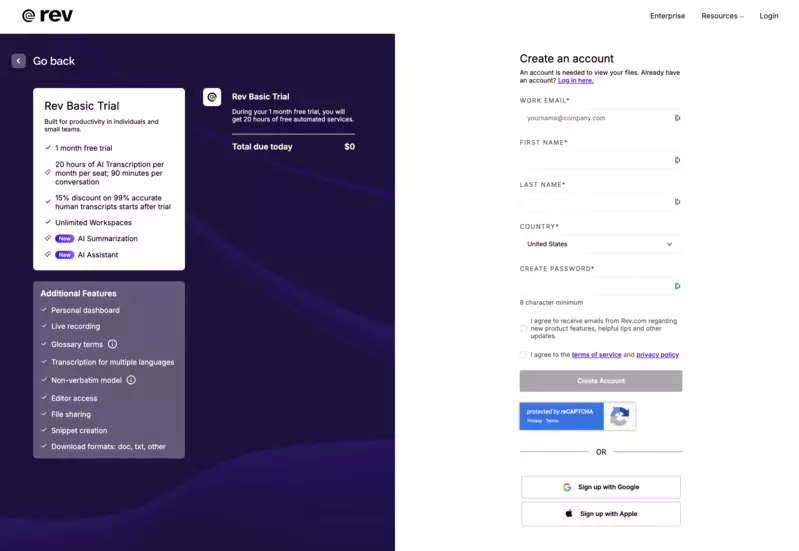Open the Country dropdown showing United States
This screenshot has height=551, width=799.
tap(600, 244)
